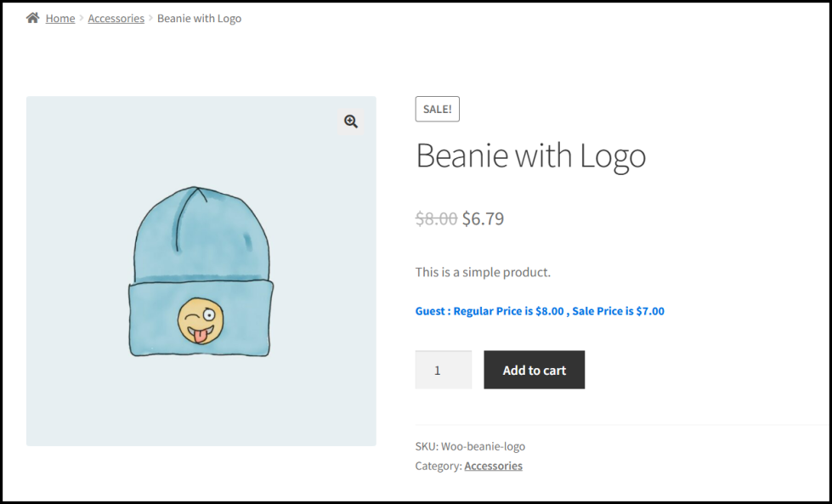This screenshot has height=504, width=832.
Task: Click the crossed-out $8.00 price
Action: 436,218
